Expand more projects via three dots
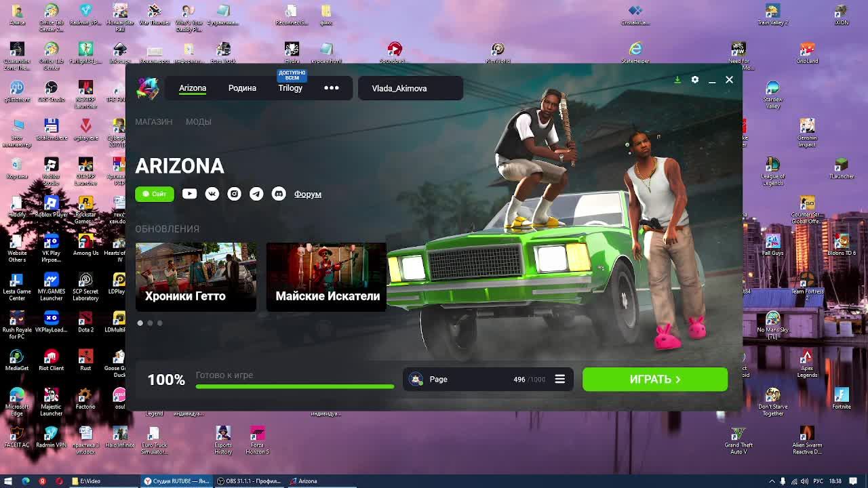The width and height of the screenshot is (868, 488). tap(332, 88)
